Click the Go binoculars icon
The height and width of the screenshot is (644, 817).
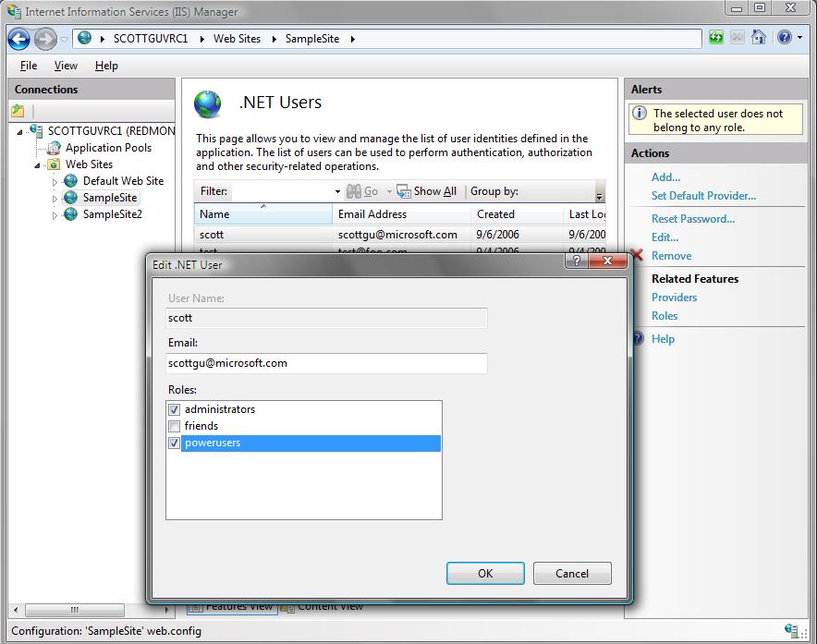[354, 191]
